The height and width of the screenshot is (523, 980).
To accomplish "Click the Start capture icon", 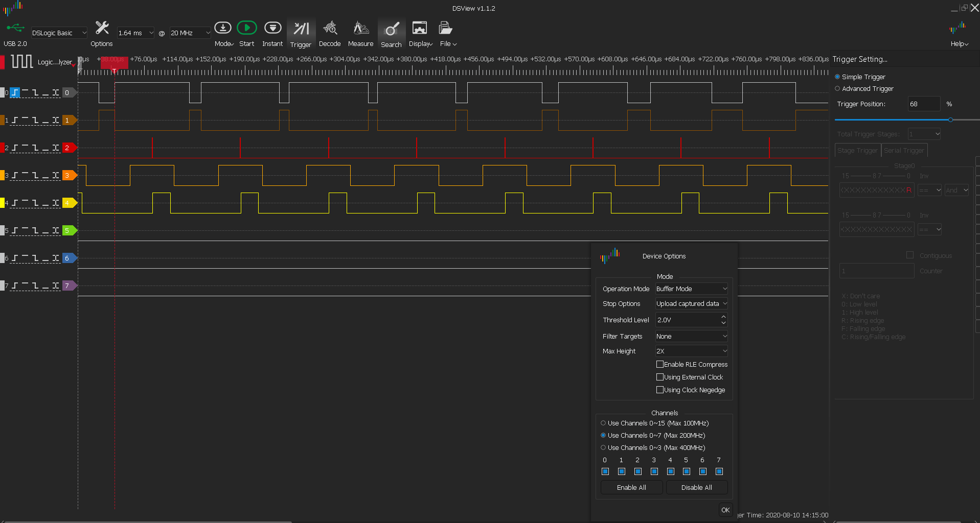I will coord(246,28).
